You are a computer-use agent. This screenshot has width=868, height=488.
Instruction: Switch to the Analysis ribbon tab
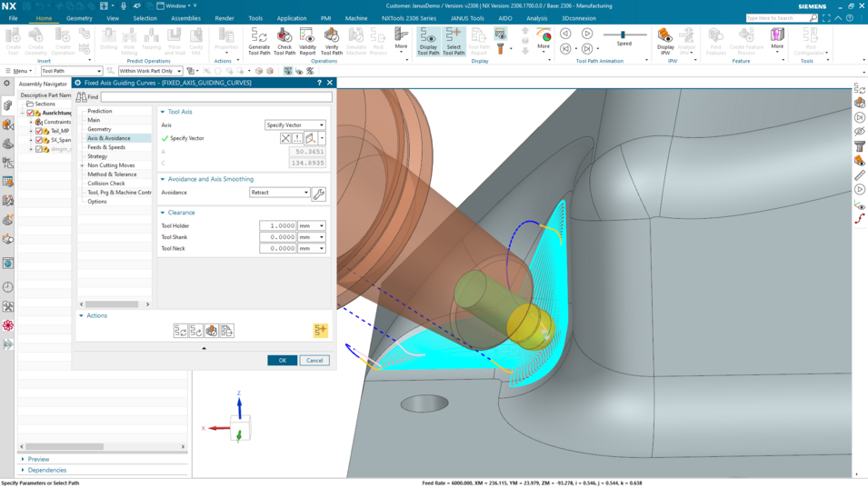536,18
